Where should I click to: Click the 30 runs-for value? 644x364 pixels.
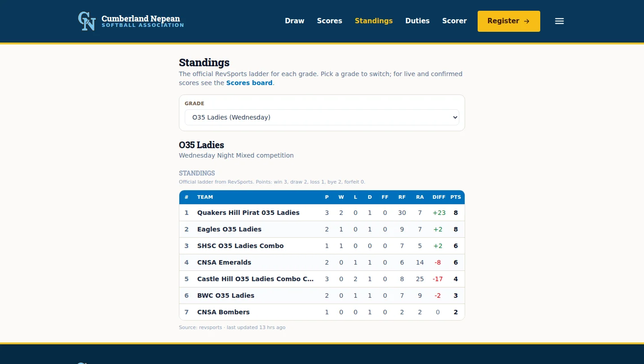(x=402, y=213)
